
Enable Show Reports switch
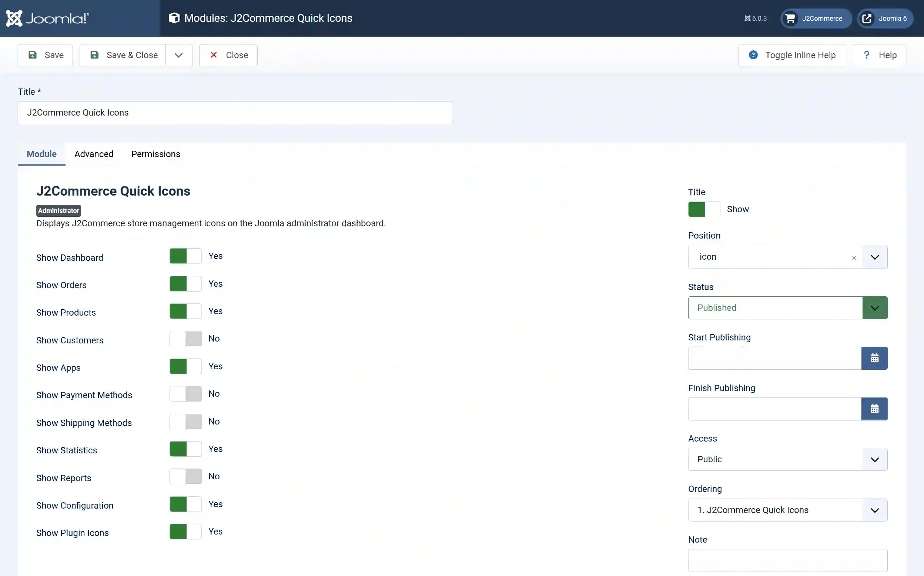pyautogui.click(x=185, y=477)
